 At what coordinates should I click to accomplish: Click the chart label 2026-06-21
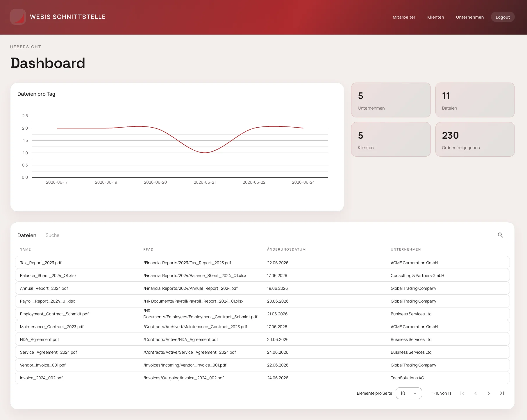coord(205,182)
